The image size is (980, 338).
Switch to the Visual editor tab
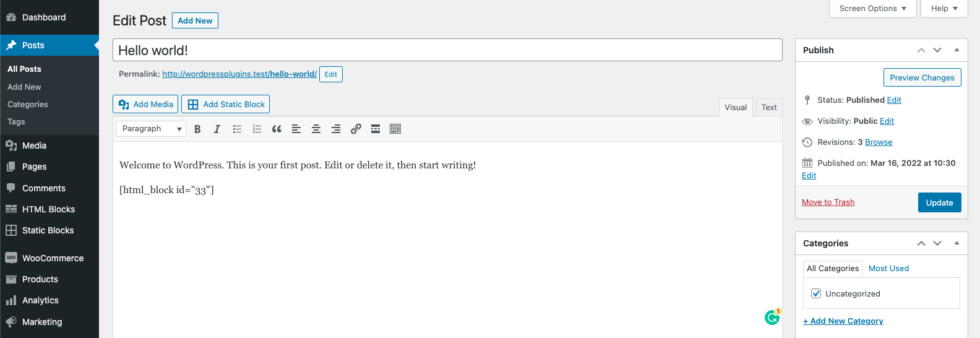tap(736, 107)
